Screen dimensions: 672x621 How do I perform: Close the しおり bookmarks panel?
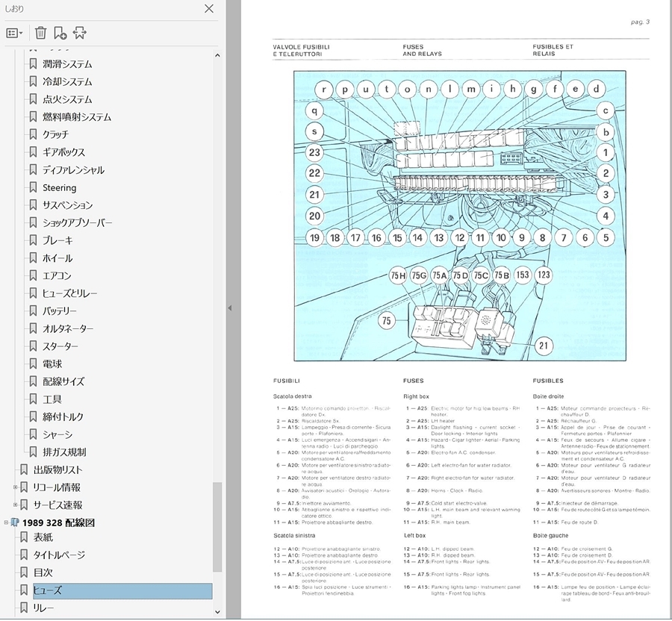[209, 8]
